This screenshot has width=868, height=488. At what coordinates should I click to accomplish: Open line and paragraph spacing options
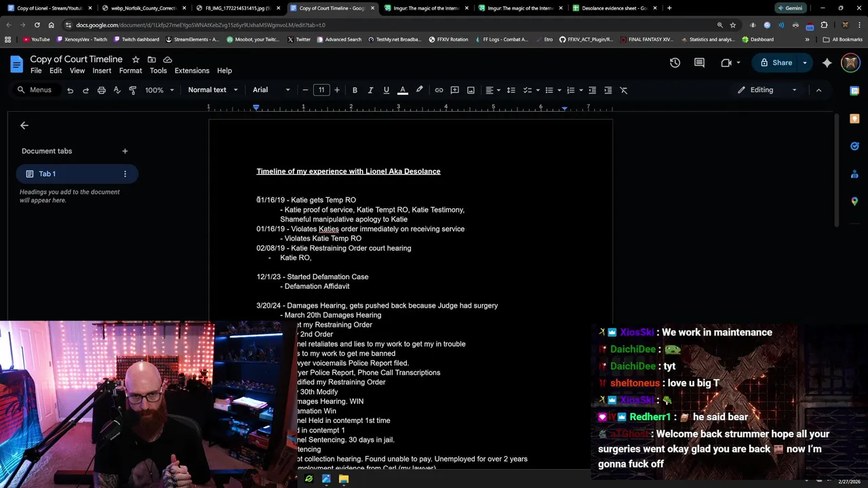click(511, 90)
